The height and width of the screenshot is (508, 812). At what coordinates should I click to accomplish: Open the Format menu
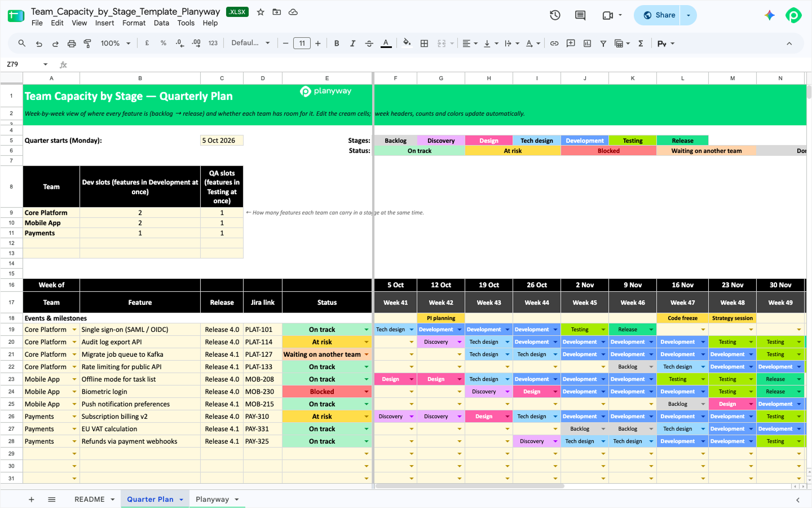pos(134,23)
